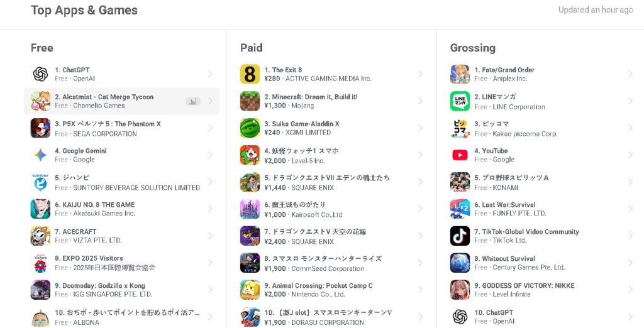
Task: Open the Google Gemini star icon
Action: [x=40, y=155]
